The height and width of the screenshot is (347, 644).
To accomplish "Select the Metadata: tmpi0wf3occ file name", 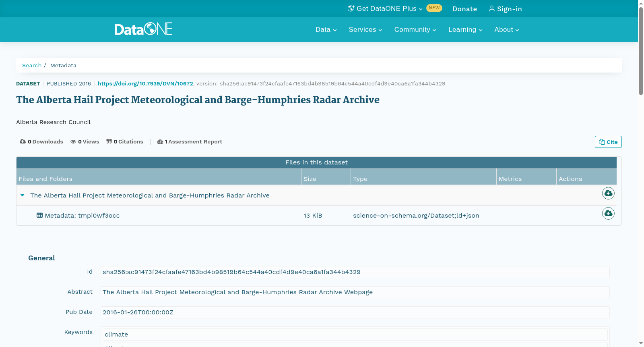I will (82, 216).
